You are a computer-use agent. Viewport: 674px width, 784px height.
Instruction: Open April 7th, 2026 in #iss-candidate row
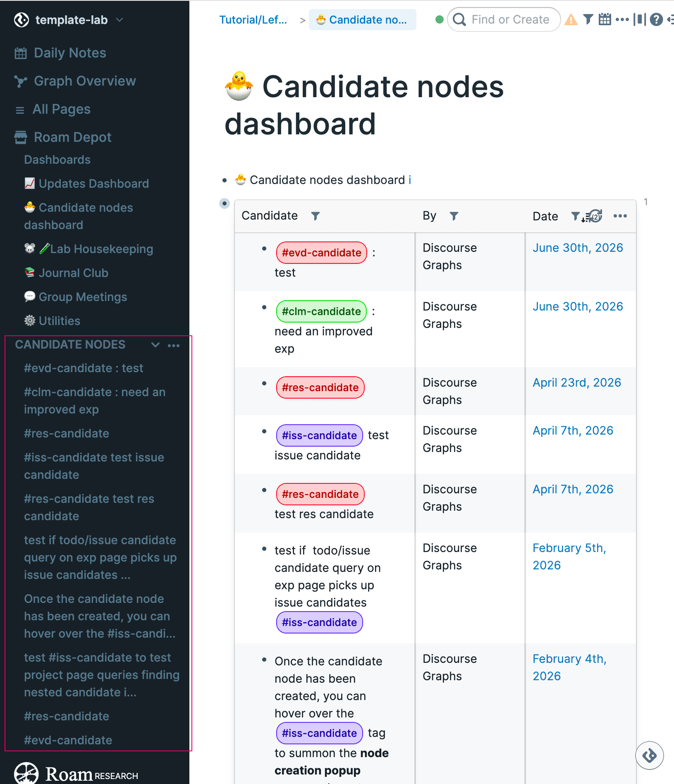(573, 430)
